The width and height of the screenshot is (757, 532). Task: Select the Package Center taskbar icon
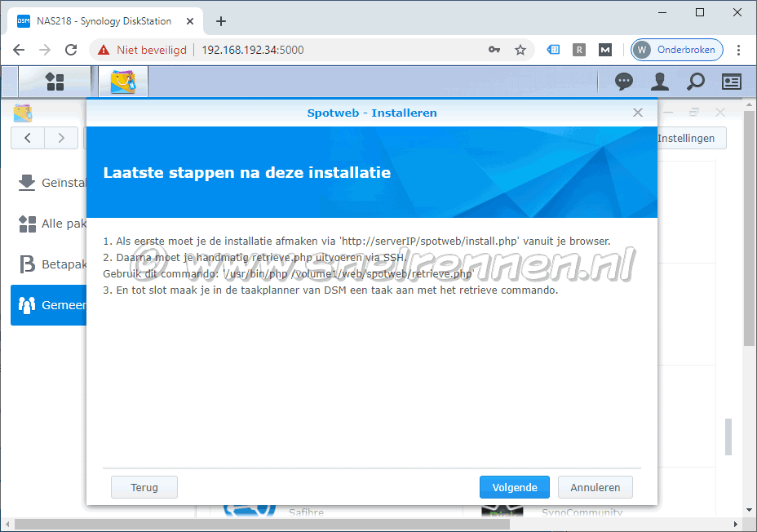pos(122,82)
